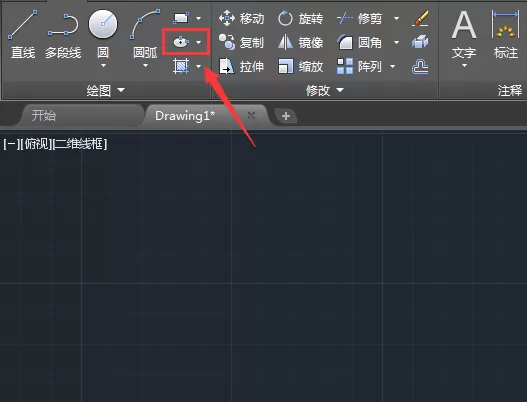Click the Array (阵列) tool
The height and width of the screenshot is (402, 527).
pyautogui.click(x=359, y=66)
